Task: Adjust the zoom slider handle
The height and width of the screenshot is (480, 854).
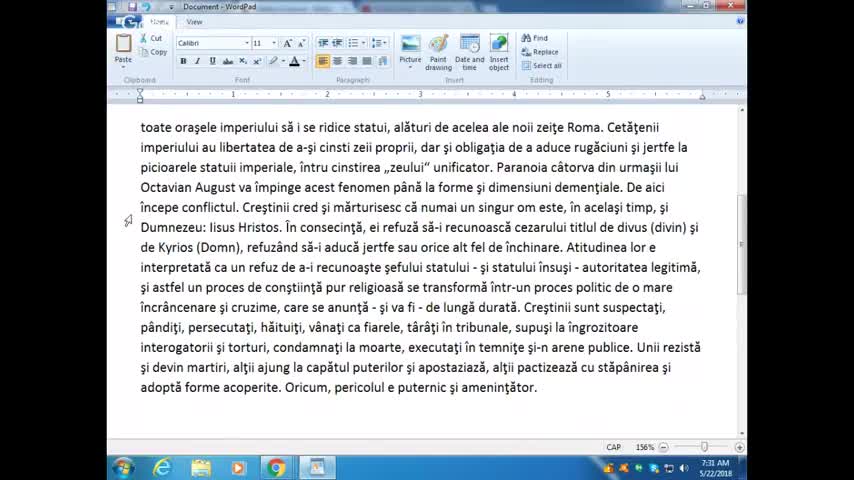Action: [704, 447]
